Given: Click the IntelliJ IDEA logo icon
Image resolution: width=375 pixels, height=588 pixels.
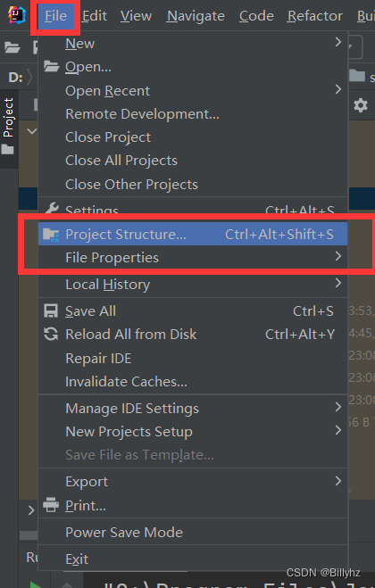Looking at the screenshot, I should point(16,15).
